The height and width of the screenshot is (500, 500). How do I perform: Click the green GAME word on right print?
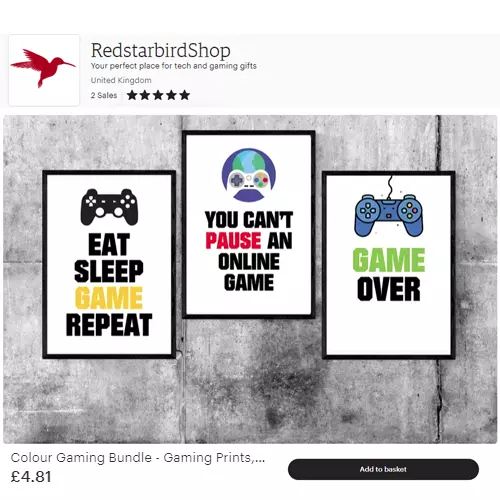click(389, 260)
